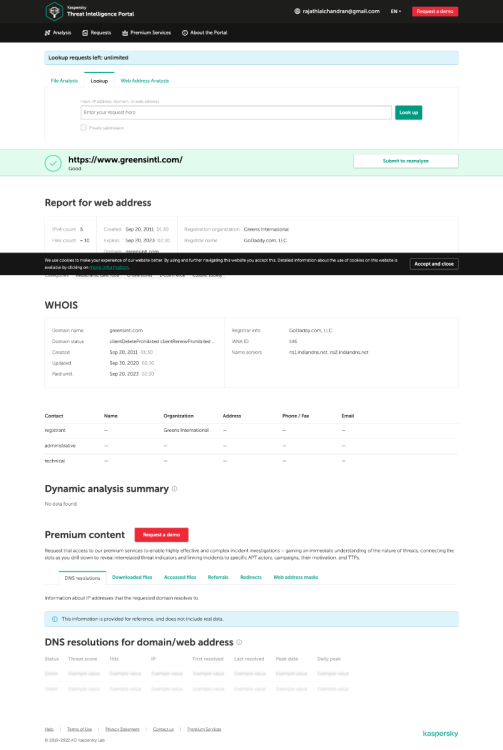Click the administrative row in contacts table

pyautogui.click(x=252, y=446)
